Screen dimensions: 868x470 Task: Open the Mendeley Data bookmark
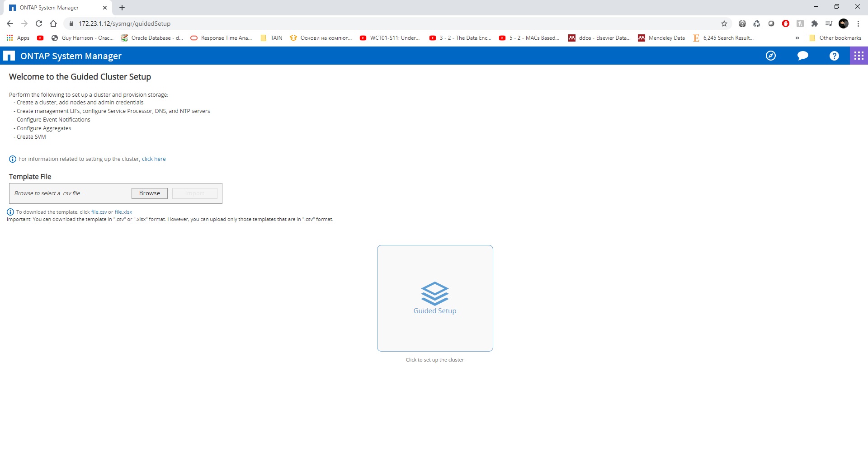(661, 38)
